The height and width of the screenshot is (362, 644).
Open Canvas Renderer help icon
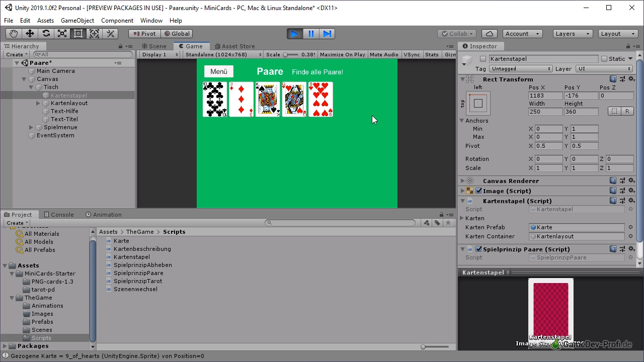613,181
